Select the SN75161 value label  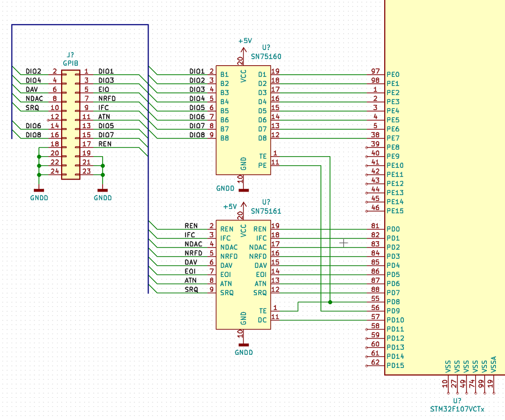pyautogui.click(x=266, y=211)
